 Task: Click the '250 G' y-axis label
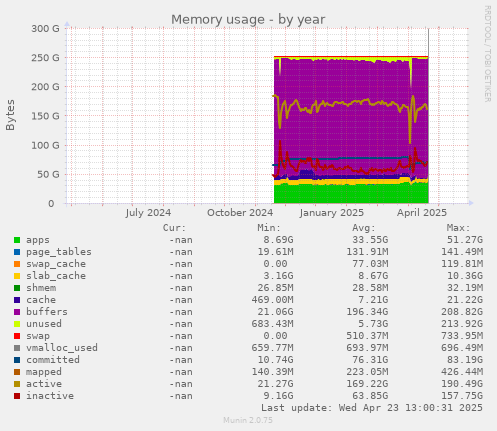tap(45, 58)
